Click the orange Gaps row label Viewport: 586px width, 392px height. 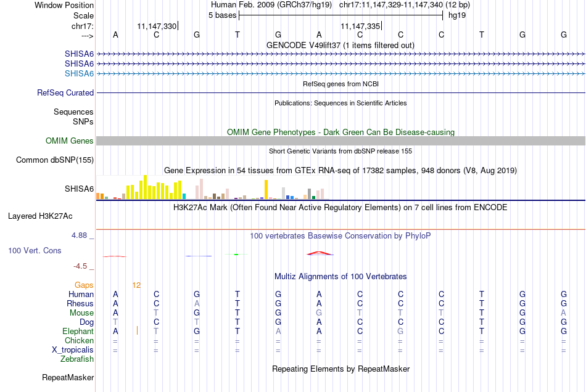(84, 285)
